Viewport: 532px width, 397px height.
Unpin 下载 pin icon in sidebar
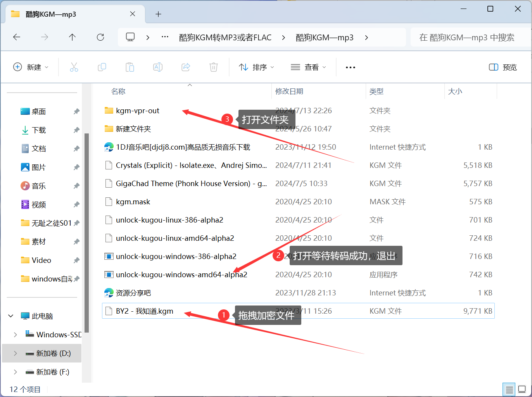[x=76, y=130]
